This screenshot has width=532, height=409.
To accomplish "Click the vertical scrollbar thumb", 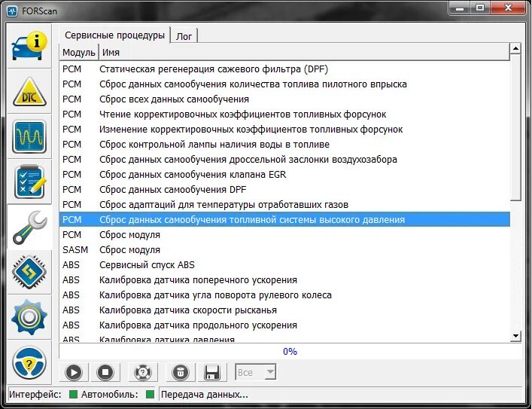I will coord(515,127).
